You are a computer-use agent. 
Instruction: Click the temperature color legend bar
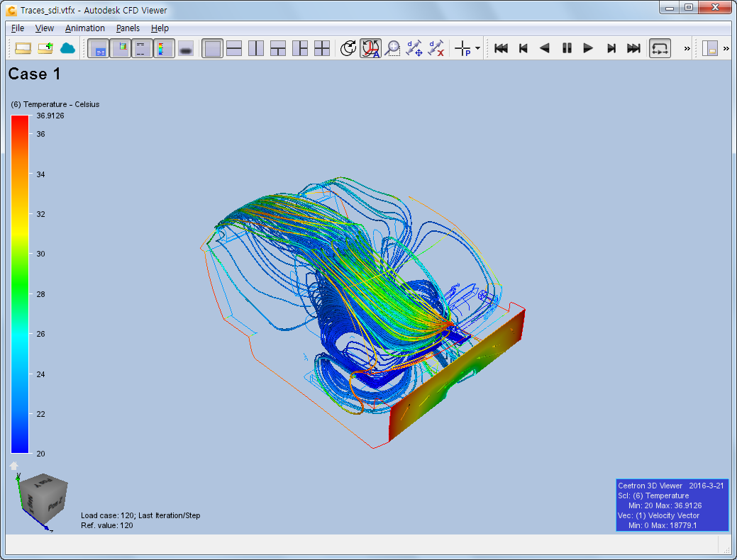coord(20,284)
